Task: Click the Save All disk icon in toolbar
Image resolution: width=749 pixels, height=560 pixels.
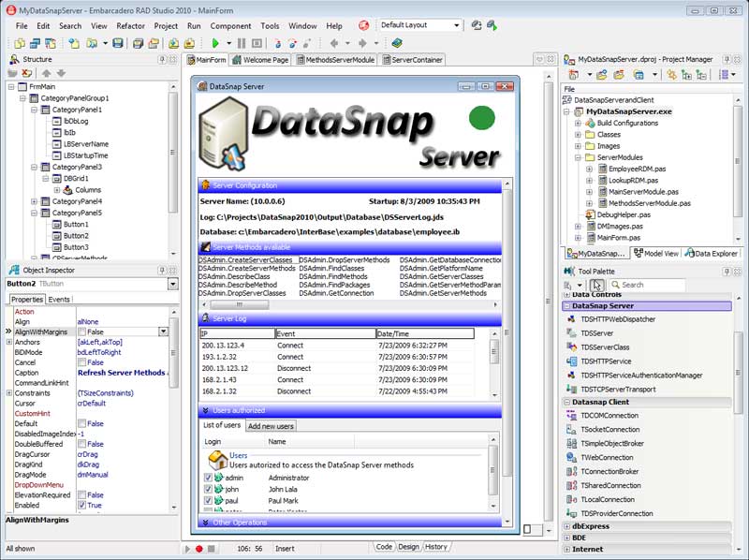Action: (x=138, y=43)
